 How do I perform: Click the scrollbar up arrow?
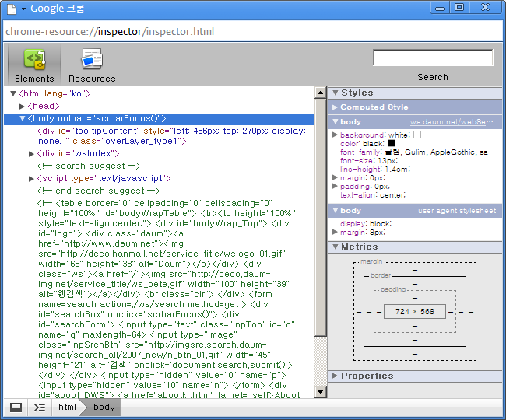click(x=320, y=93)
